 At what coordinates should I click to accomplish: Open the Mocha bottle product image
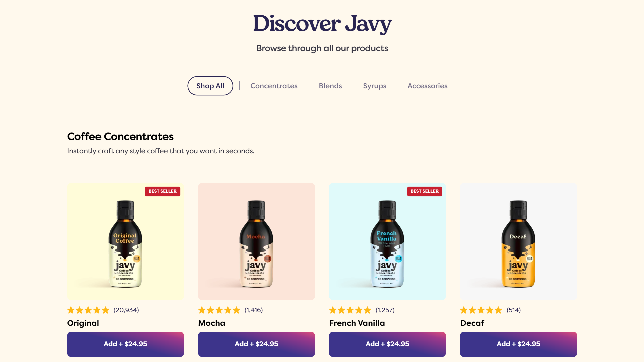pyautogui.click(x=256, y=241)
